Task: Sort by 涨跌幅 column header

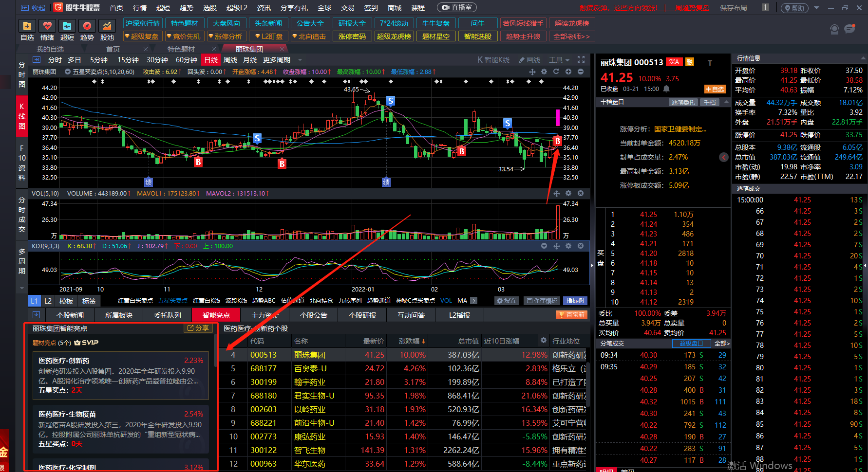Action: coord(412,341)
